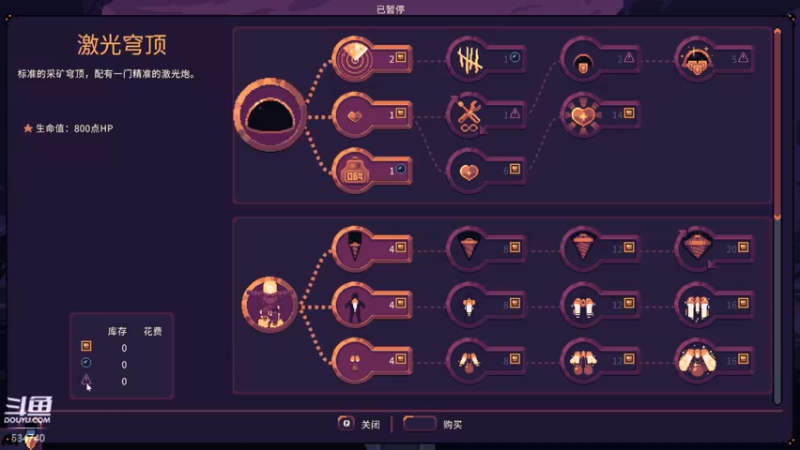Select the drill upgrade costing 20
The width and height of the screenshot is (800, 450).
pyautogui.click(x=714, y=249)
